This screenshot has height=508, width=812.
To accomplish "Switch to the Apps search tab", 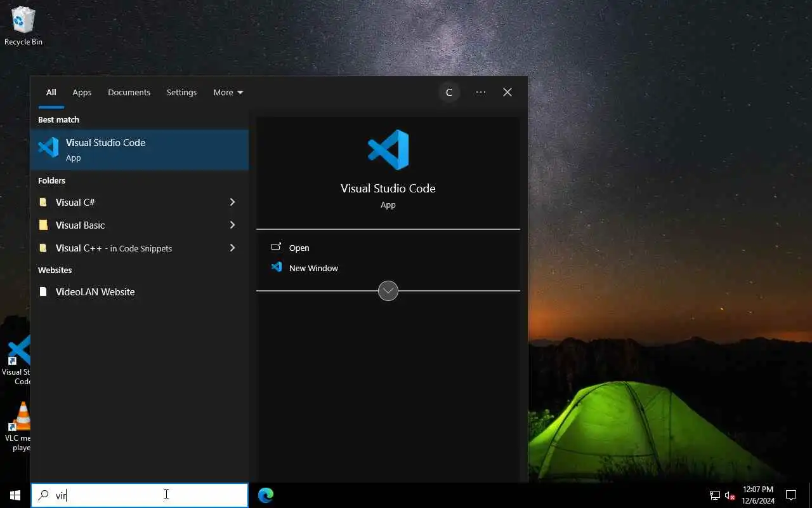I will (x=82, y=92).
